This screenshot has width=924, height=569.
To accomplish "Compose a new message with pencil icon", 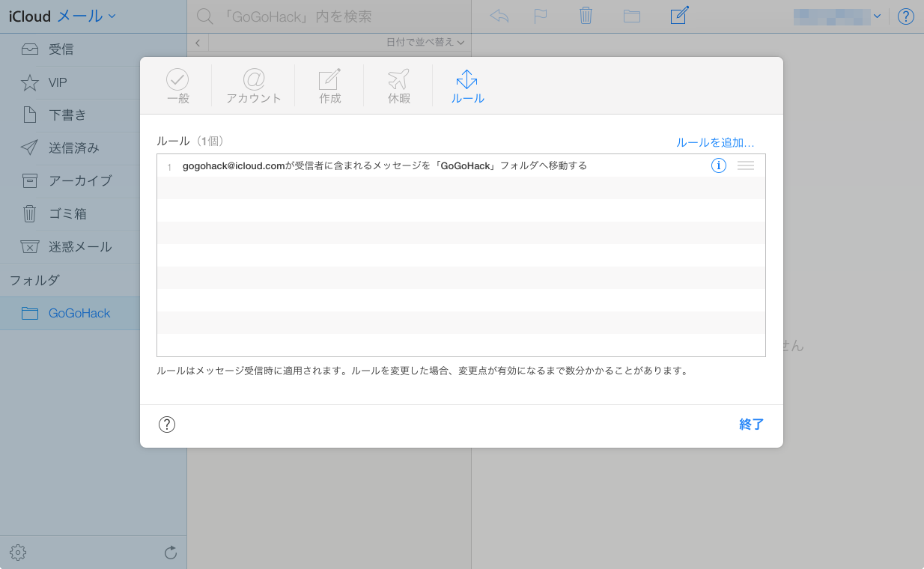I will [679, 15].
